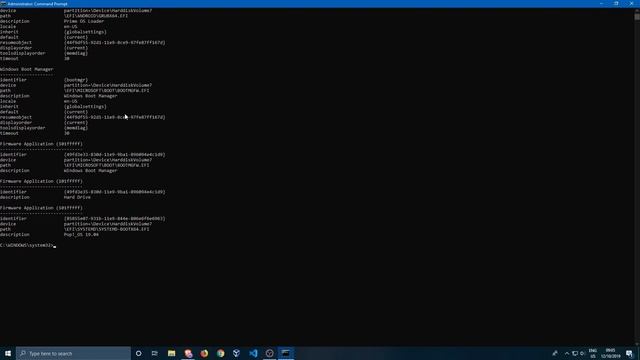
Task: Launch File Explorer from the taskbar
Action: [x=171, y=353]
